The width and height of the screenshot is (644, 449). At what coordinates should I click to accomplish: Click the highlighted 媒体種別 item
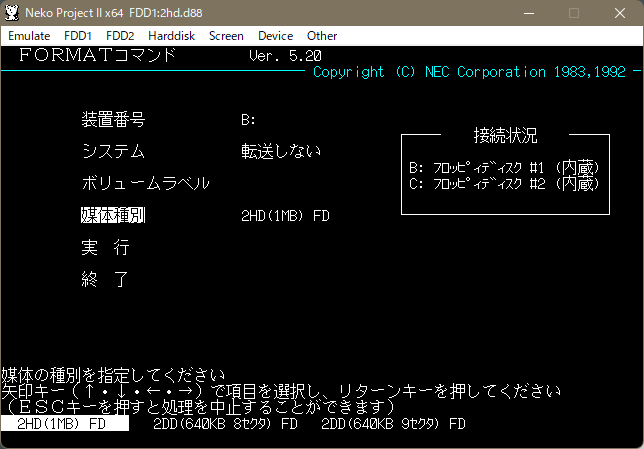(x=113, y=215)
